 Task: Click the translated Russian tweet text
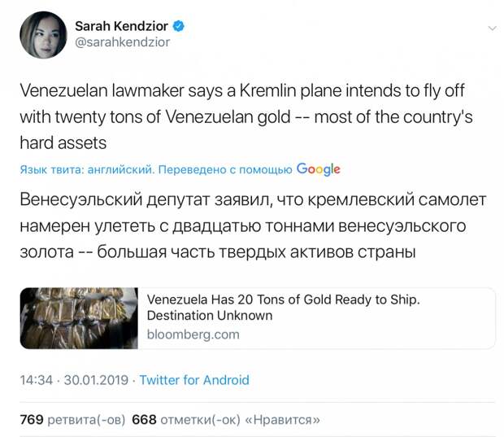[253, 225]
